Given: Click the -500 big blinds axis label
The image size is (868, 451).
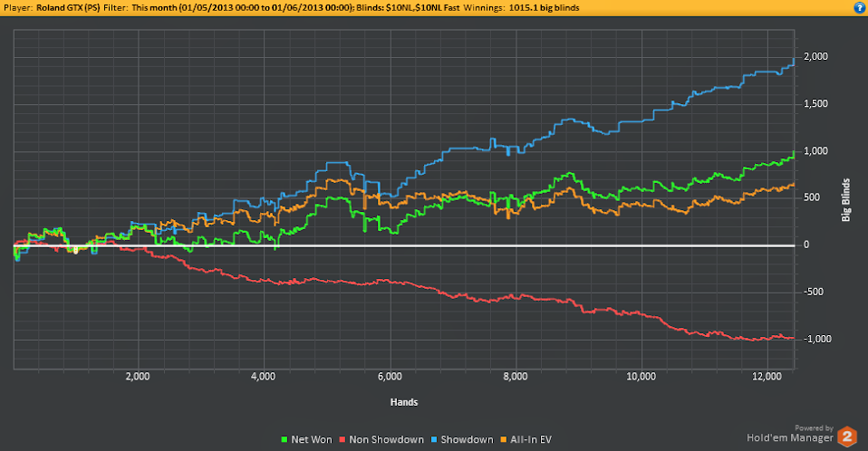Looking at the screenshot, I should (814, 292).
